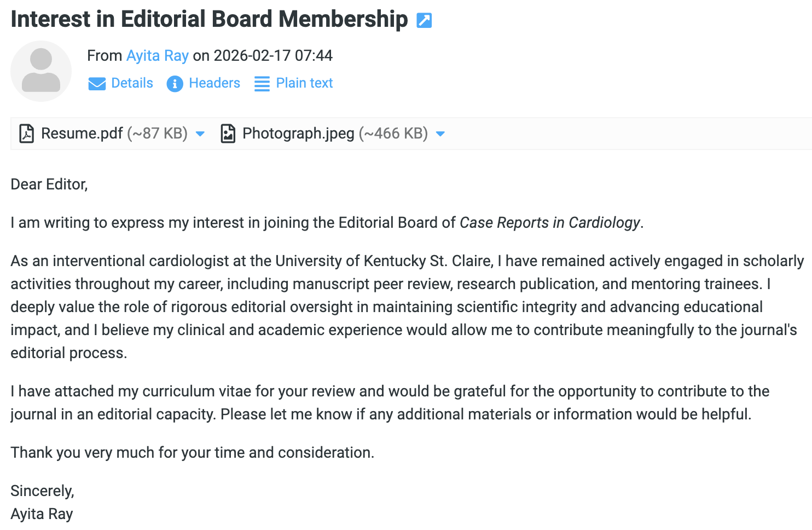
Task: Click the message date 2026-02-17 07:44
Action: [273, 55]
